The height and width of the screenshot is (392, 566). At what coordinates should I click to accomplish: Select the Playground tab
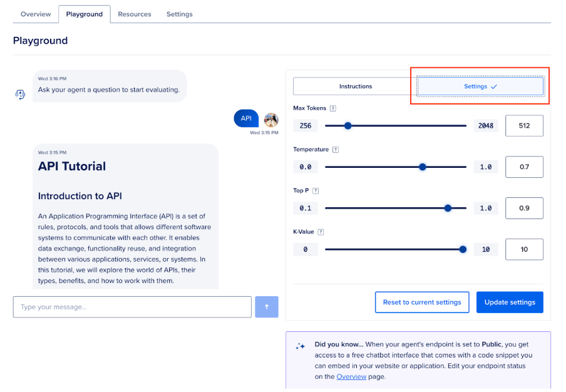[x=85, y=14]
